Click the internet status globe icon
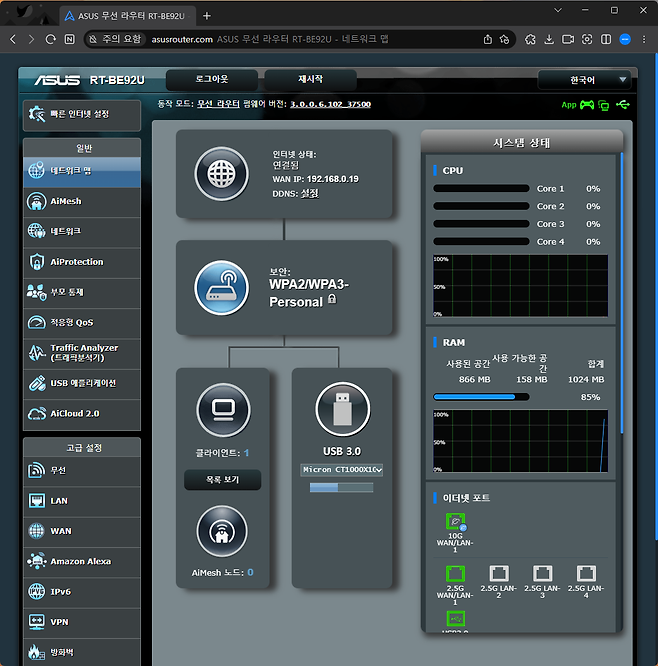 [221, 173]
